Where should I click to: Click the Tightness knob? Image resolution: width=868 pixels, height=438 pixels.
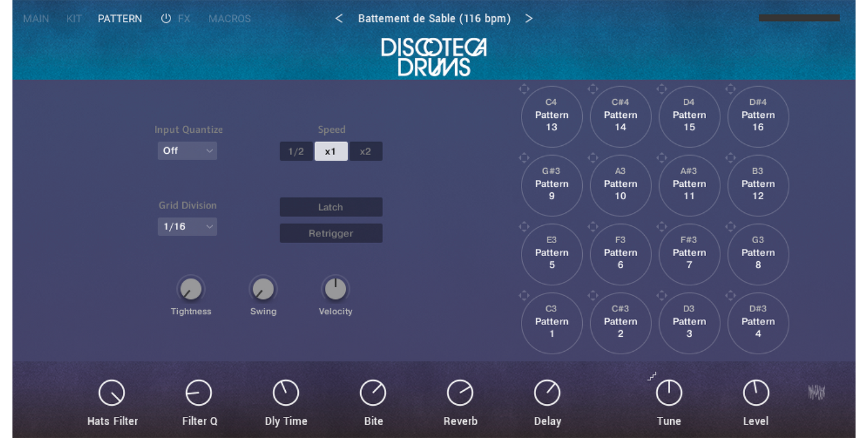[x=191, y=289]
